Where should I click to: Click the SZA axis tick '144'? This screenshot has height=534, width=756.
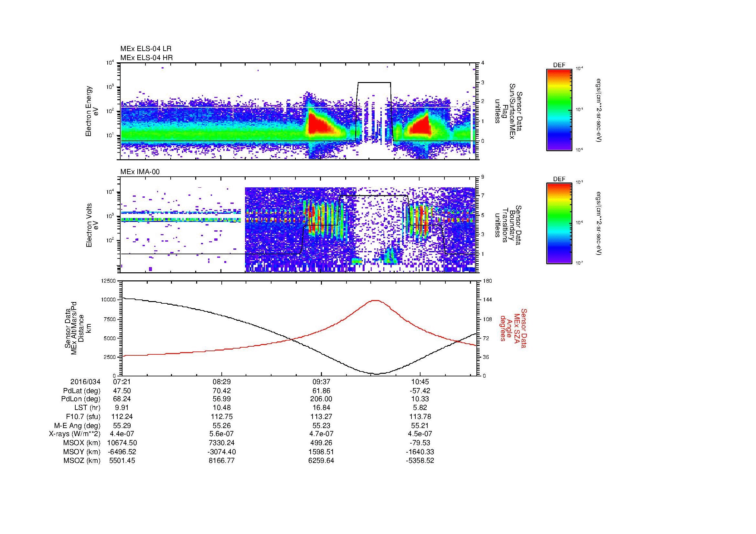[487, 300]
